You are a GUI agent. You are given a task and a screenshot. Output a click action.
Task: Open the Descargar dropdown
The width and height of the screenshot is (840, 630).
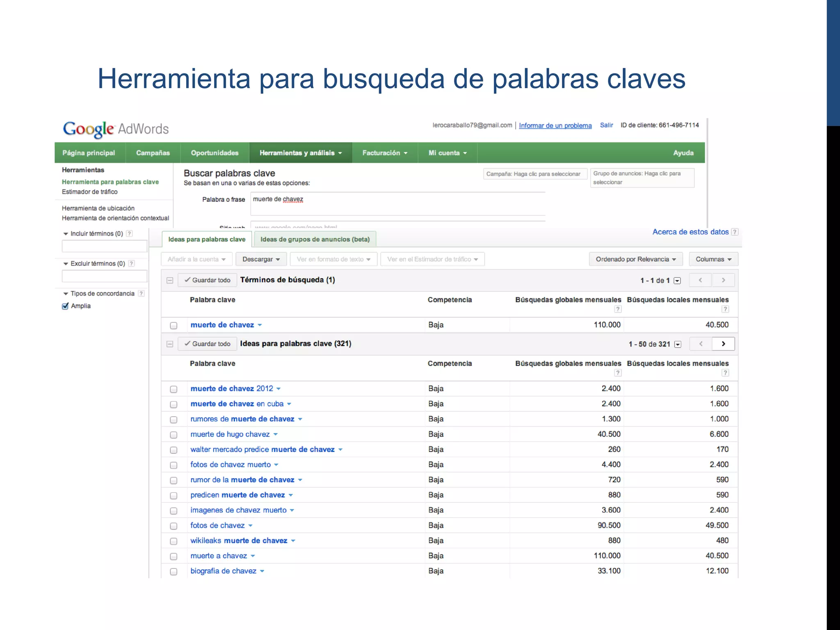(x=261, y=259)
